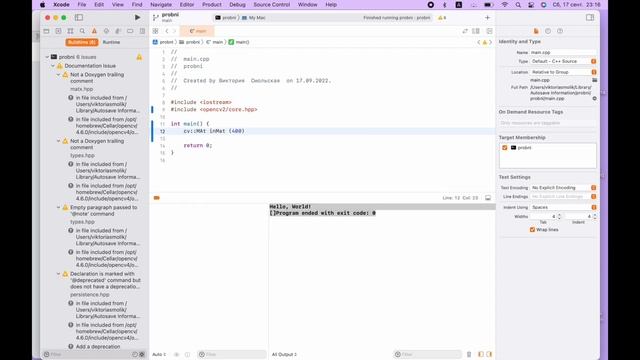Hide the debug area button

(x=488, y=198)
